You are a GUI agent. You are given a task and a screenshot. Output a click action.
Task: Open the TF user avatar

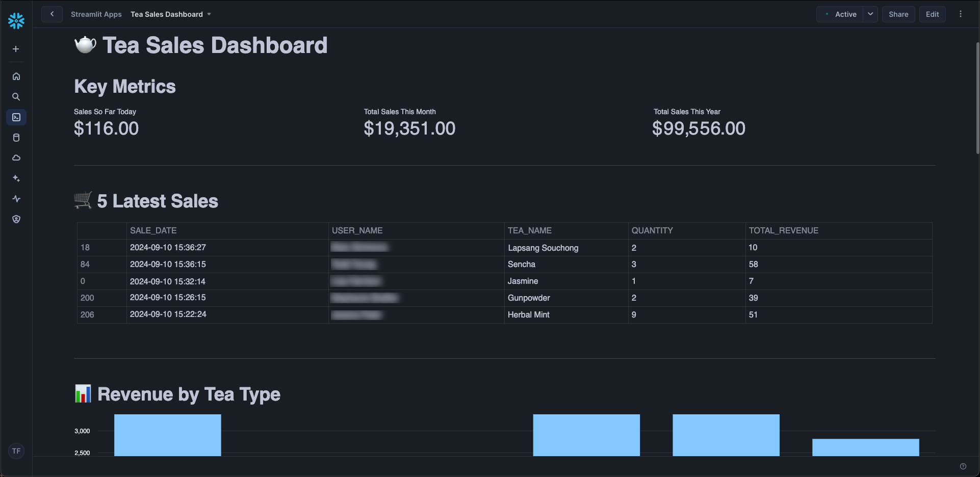pyautogui.click(x=16, y=450)
